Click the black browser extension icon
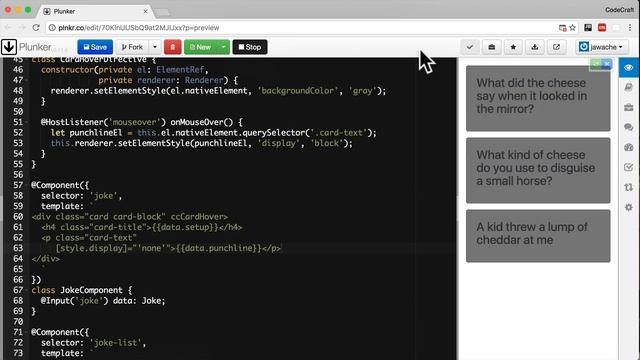 588,28
